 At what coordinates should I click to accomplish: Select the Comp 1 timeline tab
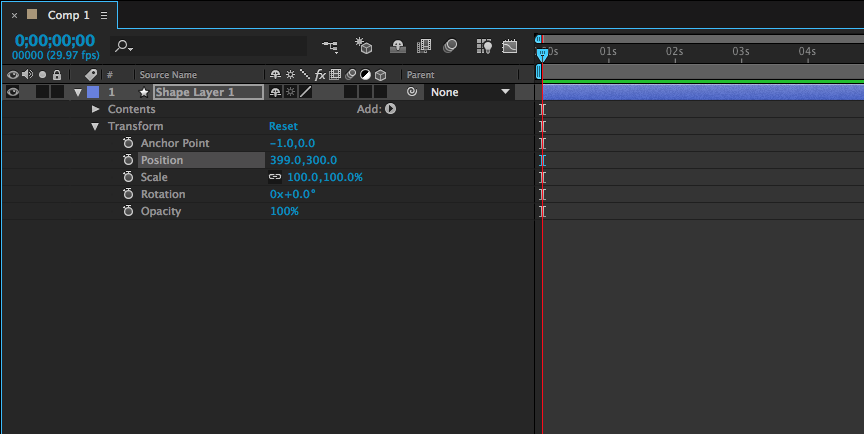(x=67, y=16)
